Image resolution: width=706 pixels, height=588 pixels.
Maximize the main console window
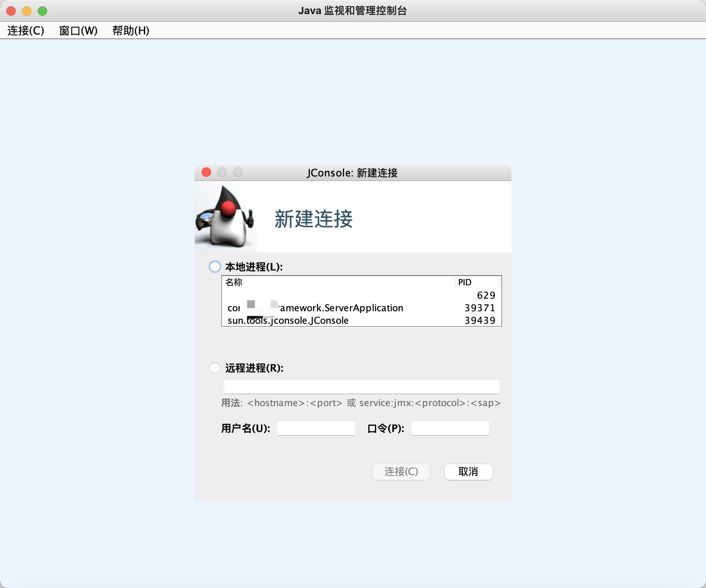click(42, 11)
